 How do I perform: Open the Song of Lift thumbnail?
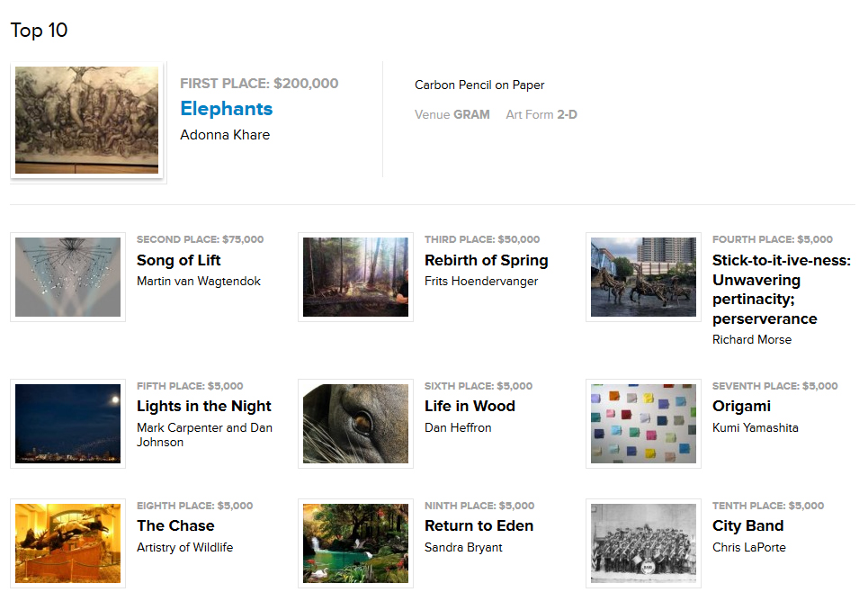(67, 277)
